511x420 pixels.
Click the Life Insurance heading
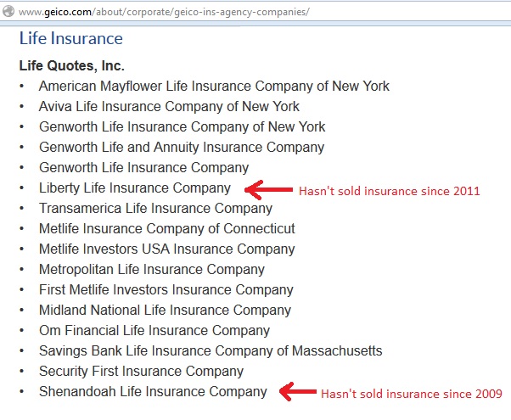71,38
